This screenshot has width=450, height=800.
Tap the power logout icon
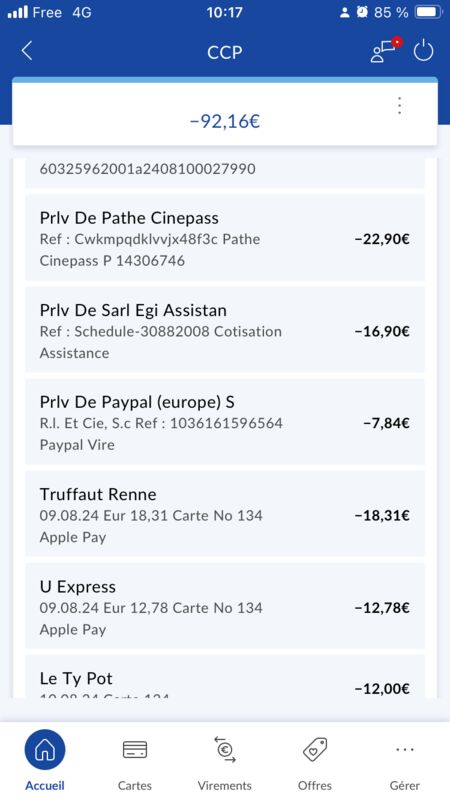coord(423,51)
